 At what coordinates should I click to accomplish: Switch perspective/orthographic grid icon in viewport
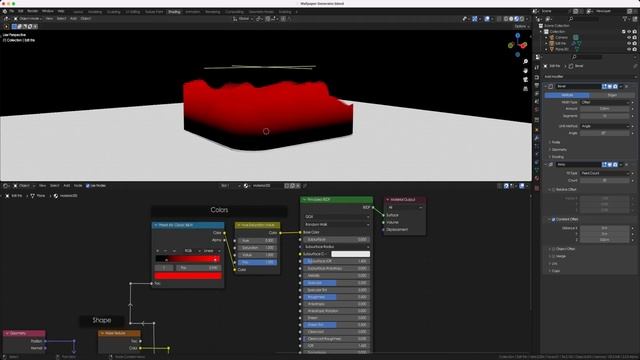pyautogui.click(x=525, y=89)
